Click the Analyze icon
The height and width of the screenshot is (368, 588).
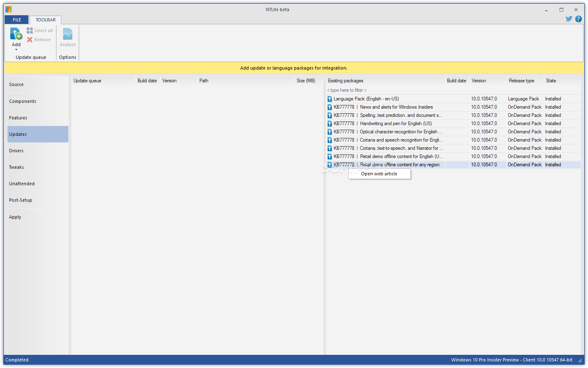(68, 34)
